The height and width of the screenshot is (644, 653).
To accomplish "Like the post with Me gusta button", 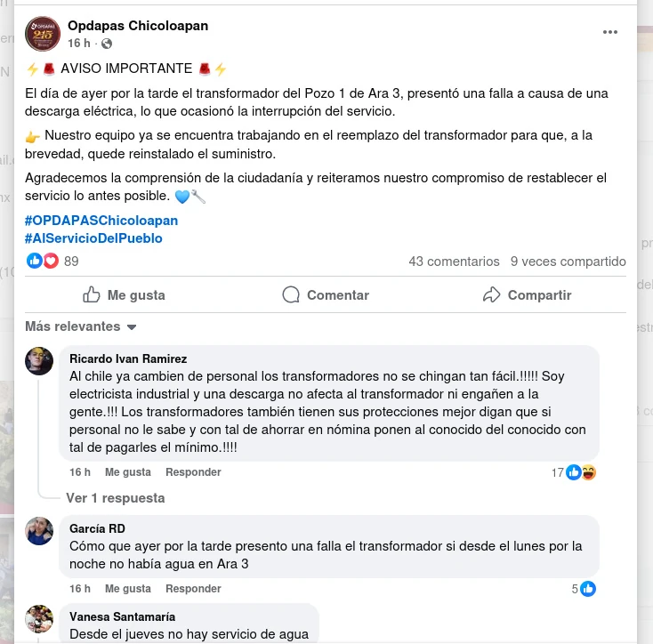I will (x=124, y=294).
